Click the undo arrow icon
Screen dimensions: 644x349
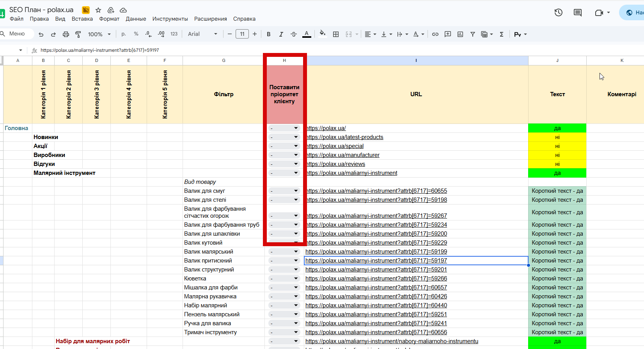pyautogui.click(x=41, y=34)
